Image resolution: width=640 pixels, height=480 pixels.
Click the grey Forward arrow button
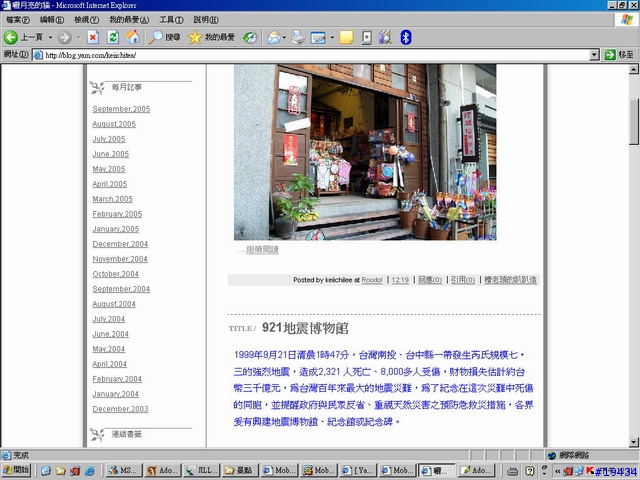click(x=64, y=38)
